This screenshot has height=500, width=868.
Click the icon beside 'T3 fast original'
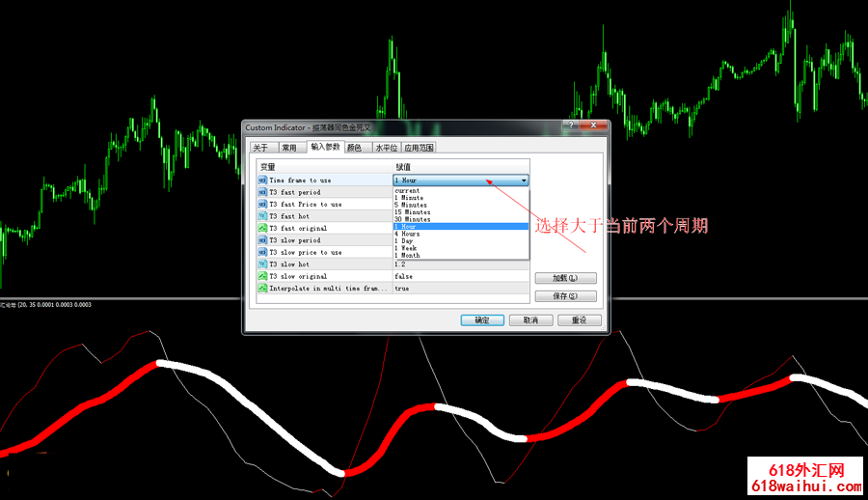tap(262, 229)
